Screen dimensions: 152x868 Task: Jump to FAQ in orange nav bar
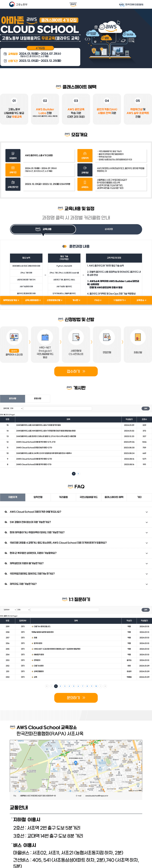point(97,300)
